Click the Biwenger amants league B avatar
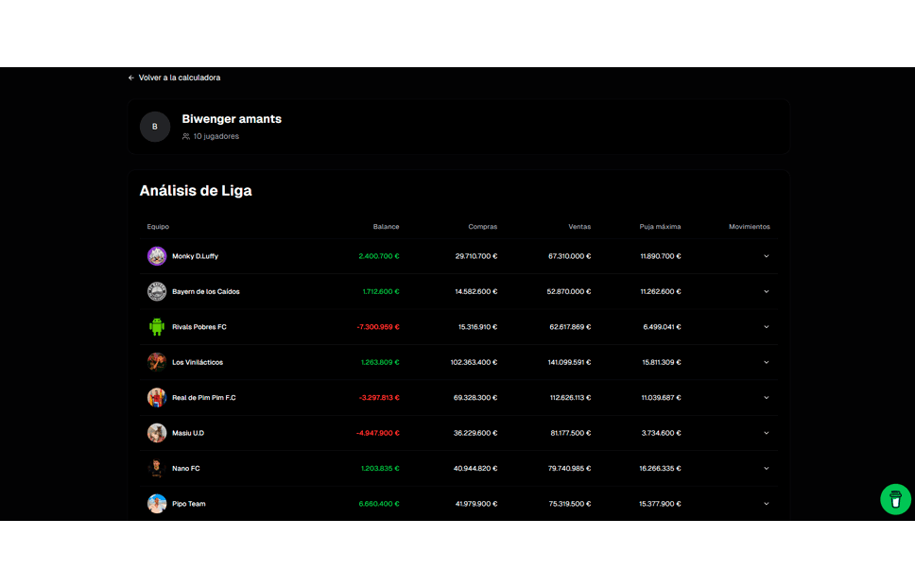This screenshot has height=588, width=915. [155, 127]
